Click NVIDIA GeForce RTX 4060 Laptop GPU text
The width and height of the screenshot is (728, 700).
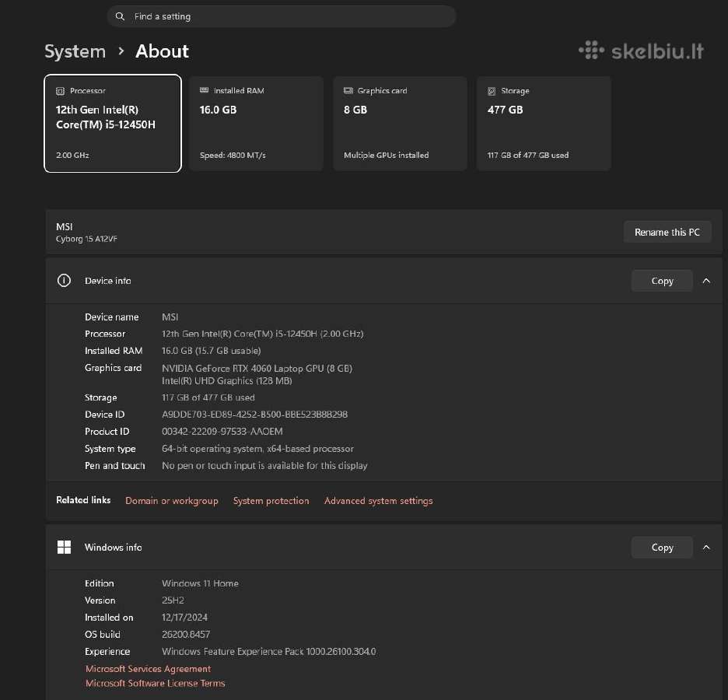[x=257, y=369]
